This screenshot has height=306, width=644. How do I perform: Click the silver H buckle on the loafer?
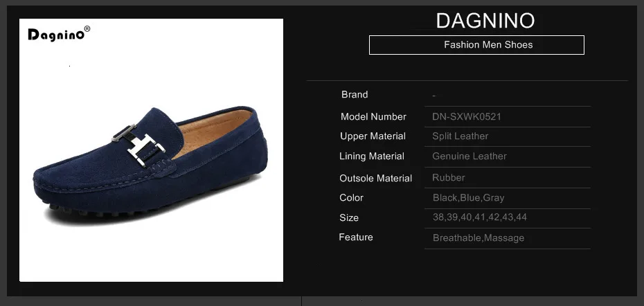tap(138, 144)
